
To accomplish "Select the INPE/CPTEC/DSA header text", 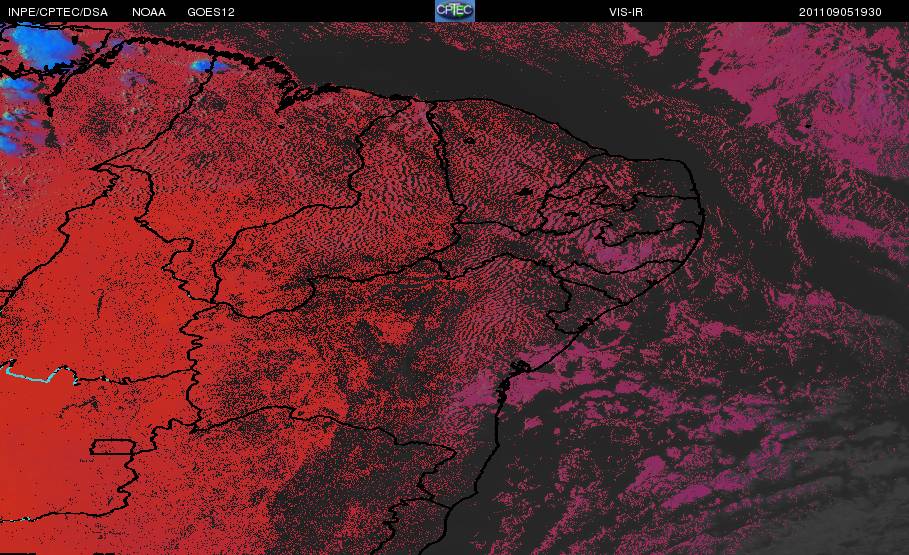I will (x=58, y=12).
